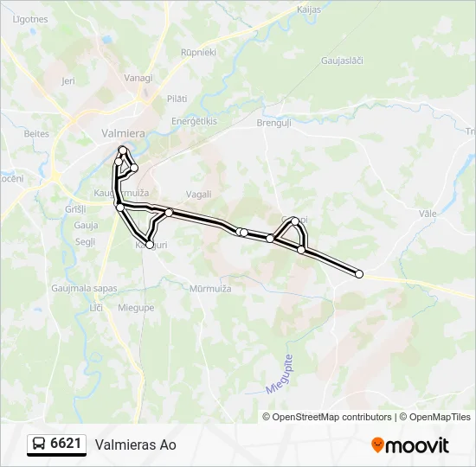This screenshot has width=476, height=467.
Task: Click the bus icon beside 6621
Action: [39, 444]
